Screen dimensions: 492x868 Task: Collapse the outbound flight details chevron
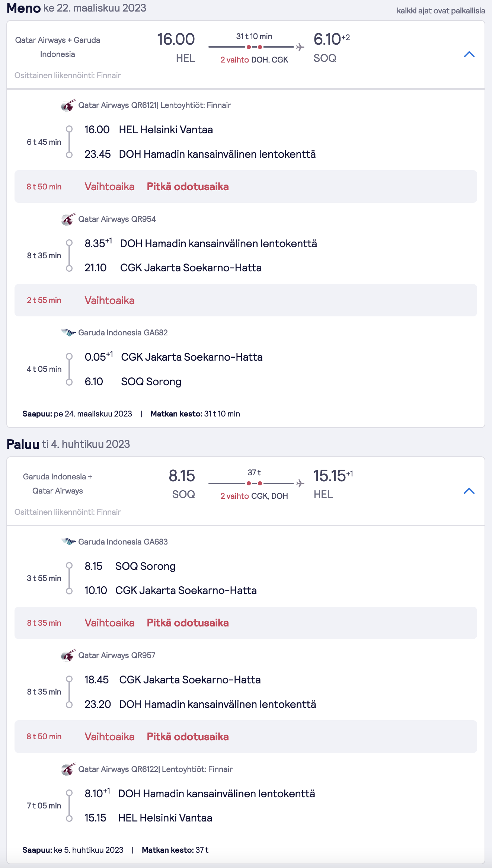pyautogui.click(x=469, y=55)
